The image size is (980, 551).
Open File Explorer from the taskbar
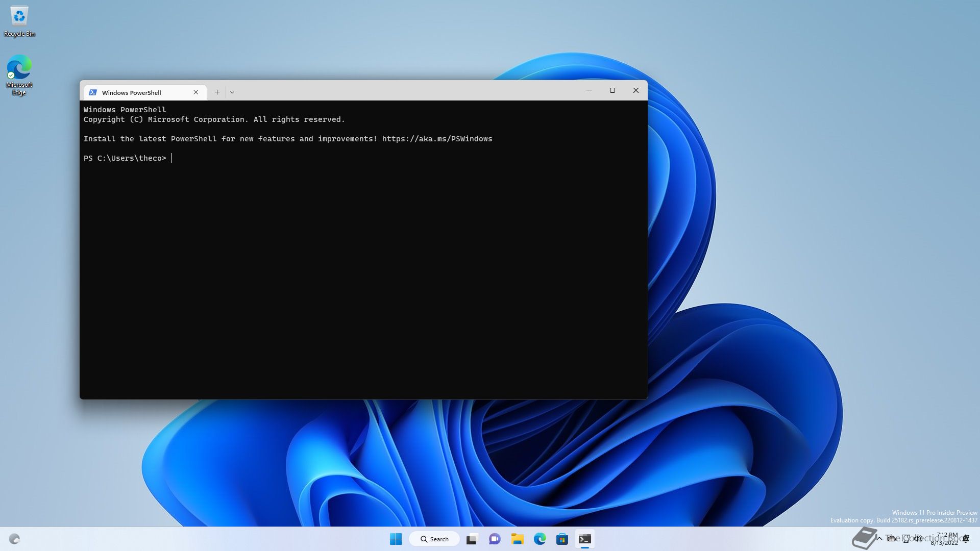tap(518, 539)
